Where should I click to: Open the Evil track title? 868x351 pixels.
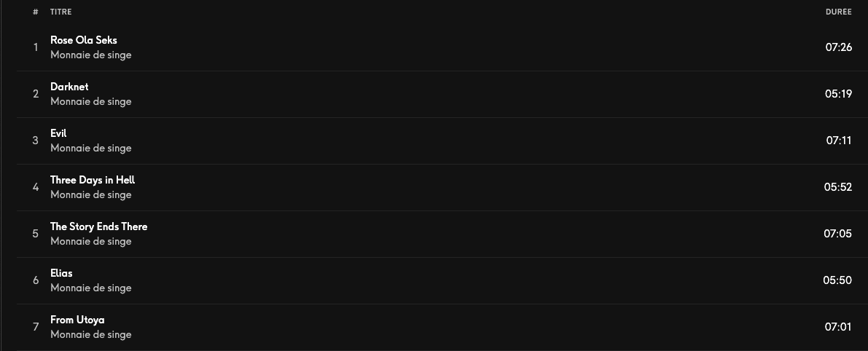click(x=58, y=133)
